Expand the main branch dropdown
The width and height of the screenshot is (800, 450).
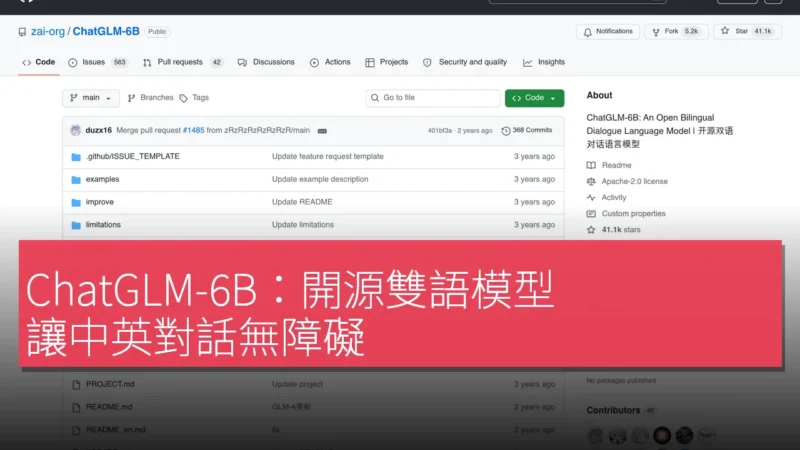click(x=91, y=98)
